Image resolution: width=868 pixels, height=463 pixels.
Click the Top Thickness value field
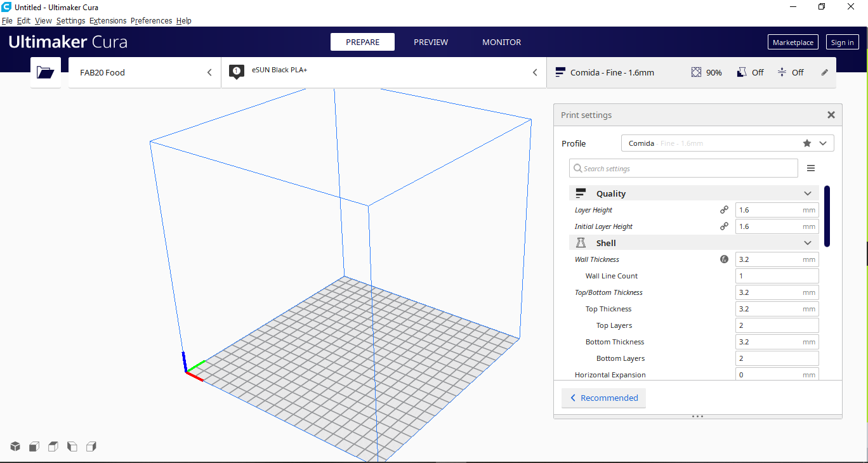pyautogui.click(x=777, y=309)
